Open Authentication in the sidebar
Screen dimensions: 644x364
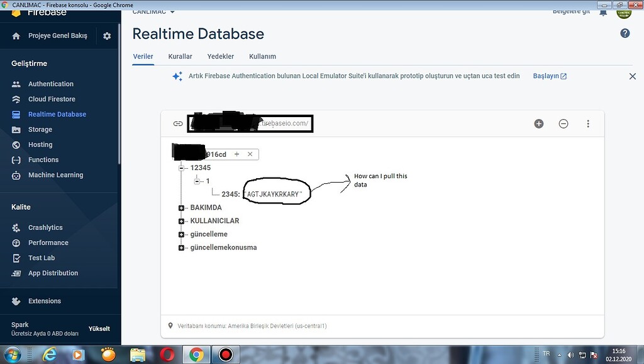click(51, 84)
